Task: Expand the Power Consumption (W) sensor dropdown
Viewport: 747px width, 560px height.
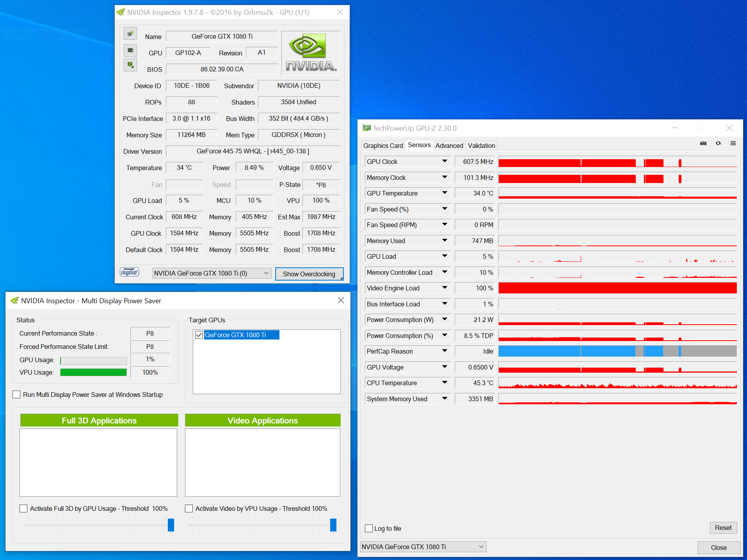Action: coord(445,319)
